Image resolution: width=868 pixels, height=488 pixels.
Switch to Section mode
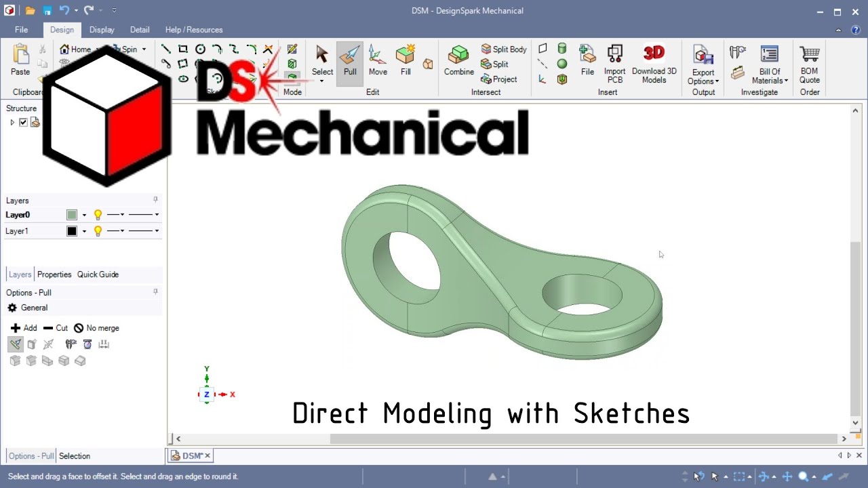(292, 64)
